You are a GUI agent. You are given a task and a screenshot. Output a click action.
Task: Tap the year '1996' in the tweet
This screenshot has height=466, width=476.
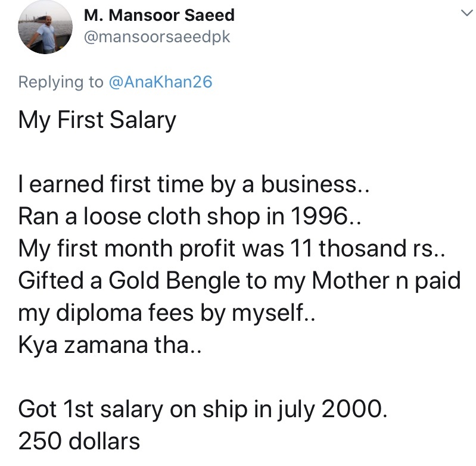point(319,217)
